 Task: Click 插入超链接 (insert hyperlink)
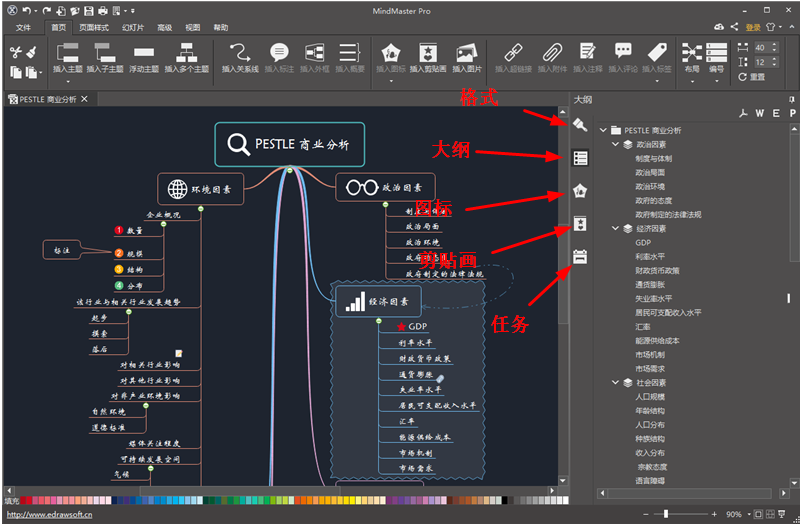pyautogui.click(x=513, y=58)
